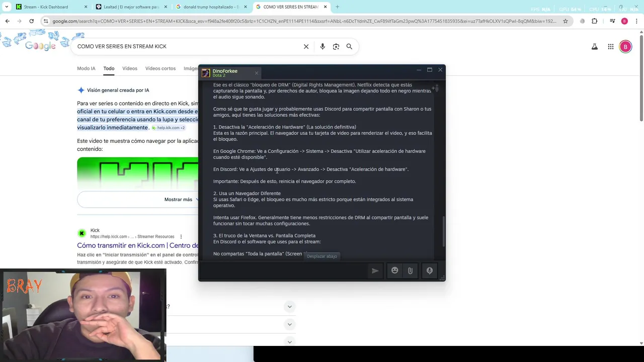Expand third related question chevron

pos(289,342)
